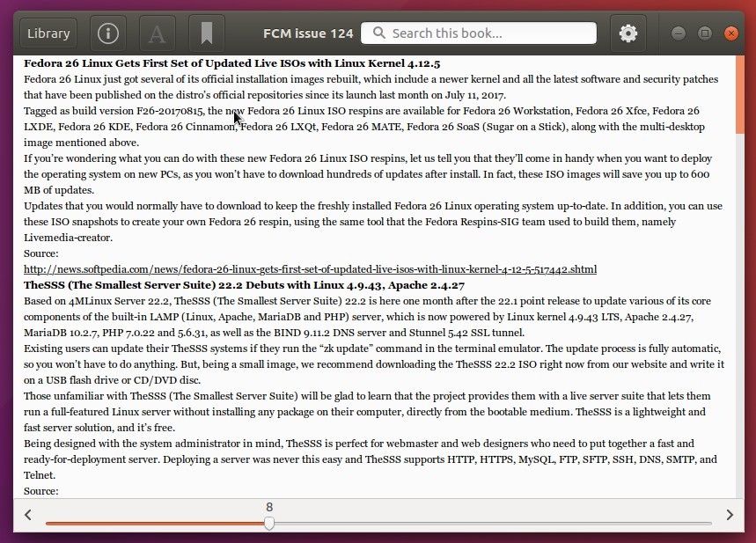Restore the window with the maximize control
The height and width of the screenshot is (543, 756).
click(703, 33)
